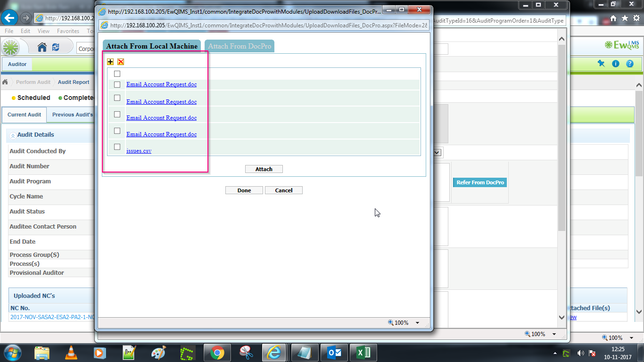Open IE Favorites star icon

(x=625, y=18)
